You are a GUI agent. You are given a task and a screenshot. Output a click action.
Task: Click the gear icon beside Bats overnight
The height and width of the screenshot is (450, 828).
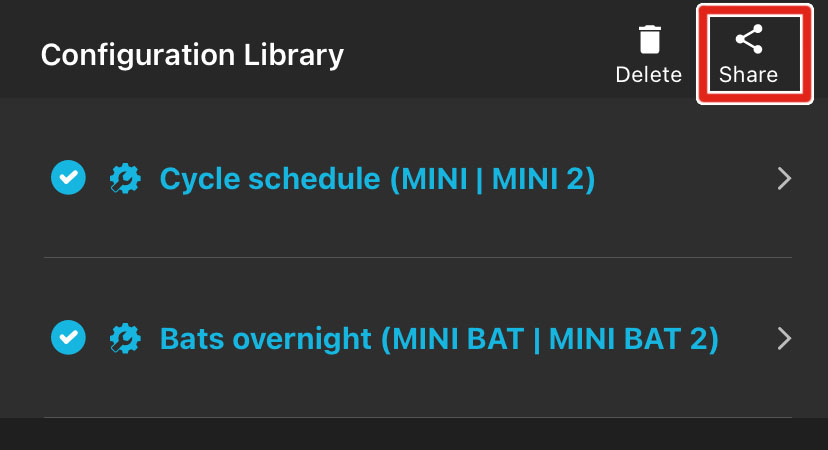(124, 338)
